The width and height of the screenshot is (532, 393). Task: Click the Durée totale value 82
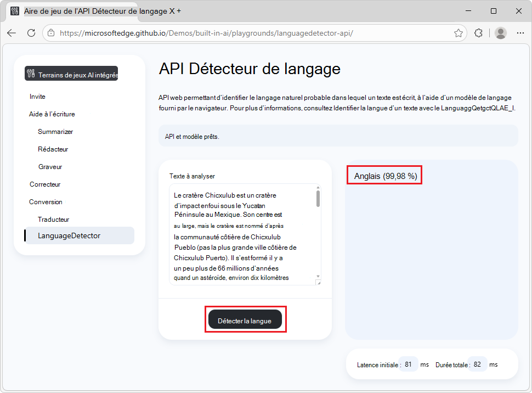coord(477,364)
